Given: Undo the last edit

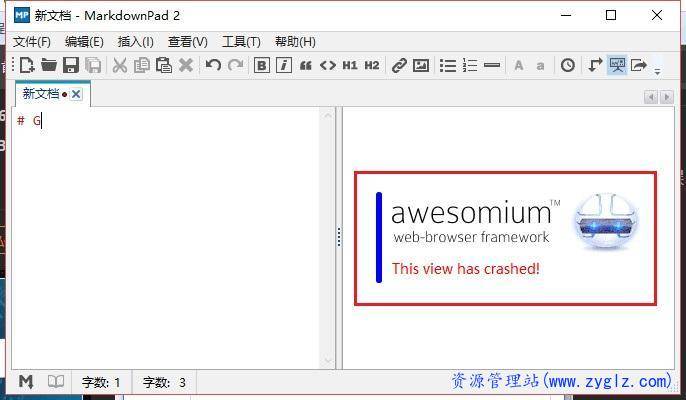Looking at the screenshot, I should click(213, 66).
